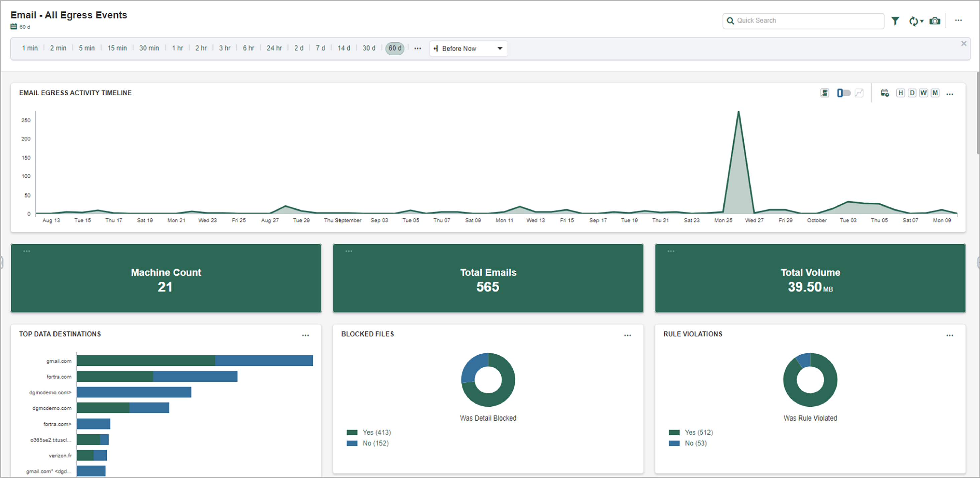
Task: Click the Yes (413) legend entry
Action: click(x=376, y=432)
